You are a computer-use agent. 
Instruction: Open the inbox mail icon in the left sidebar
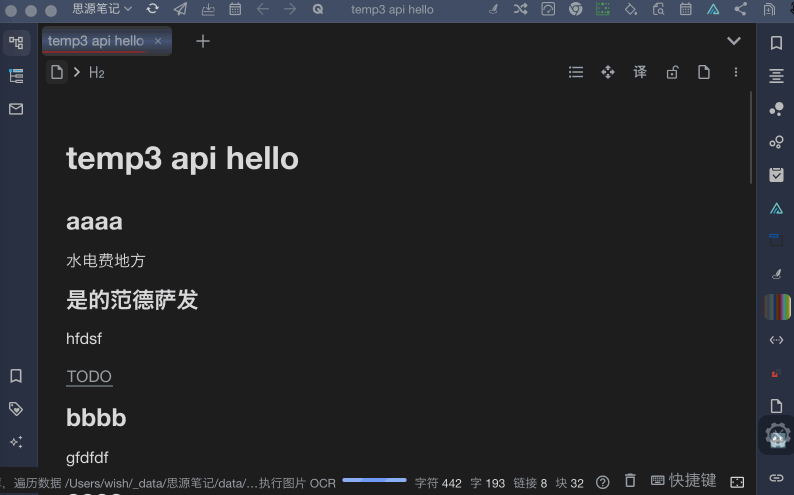point(16,109)
